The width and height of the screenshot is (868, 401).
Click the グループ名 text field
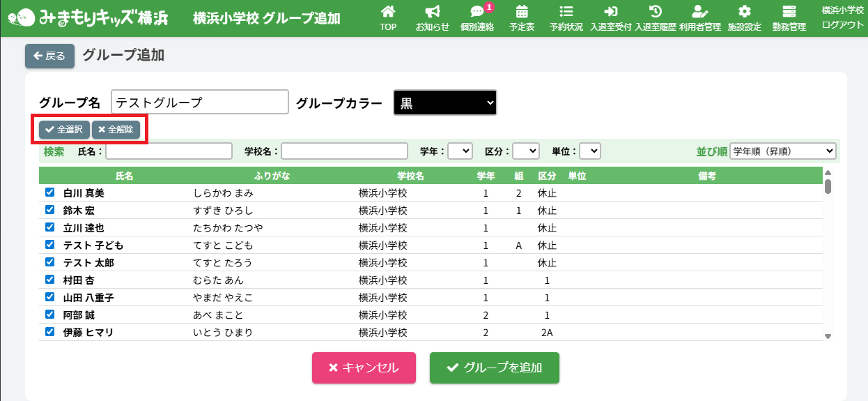click(x=199, y=103)
